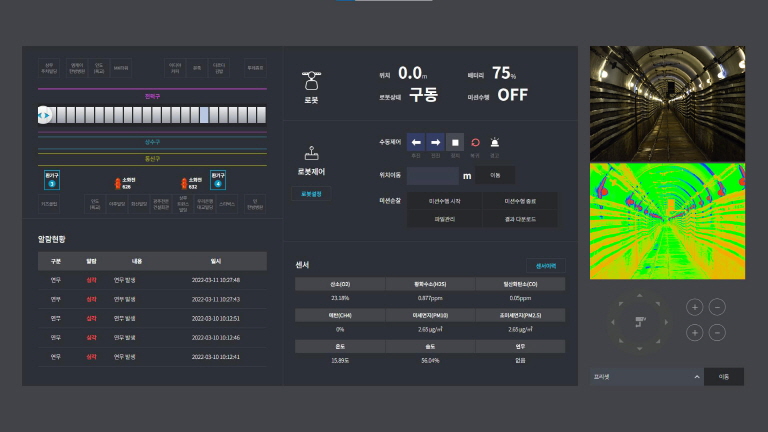The height and width of the screenshot is (432, 768).
Task: Open the preset (프리셋) dropdown
Action: 645,377
